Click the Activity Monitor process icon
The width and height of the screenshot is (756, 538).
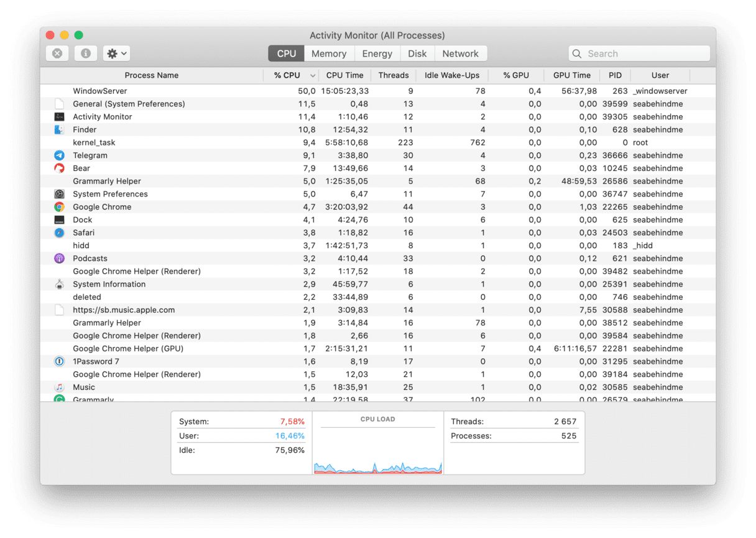[x=59, y=116]
